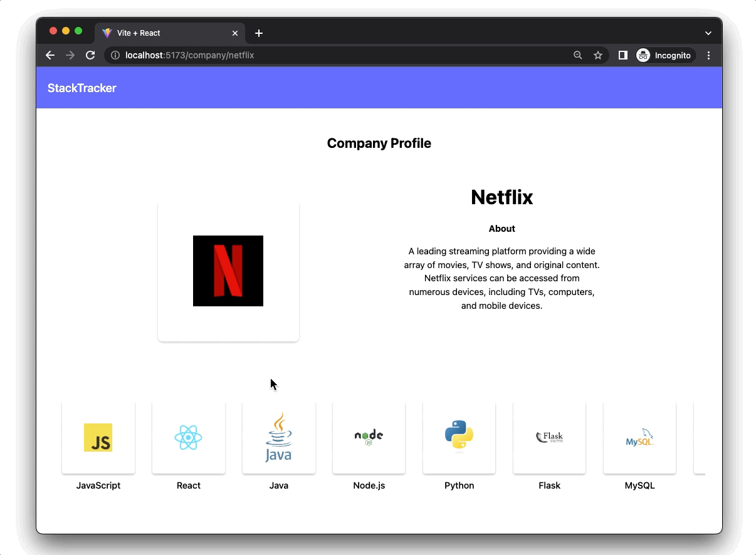Screen dimensions: 756x555
Task: Click the StackTracker header link
Action: pyautogui.click(x=82, y=88)
